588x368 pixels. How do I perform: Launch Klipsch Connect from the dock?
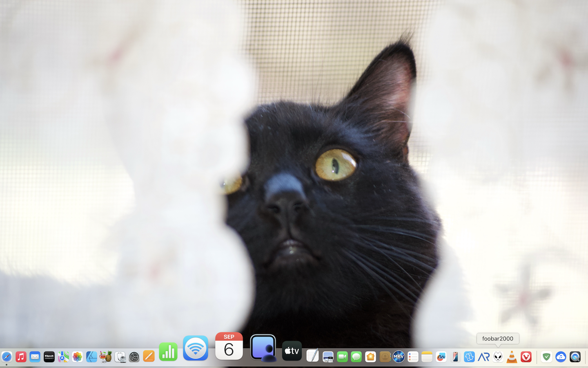pyautogui.click(x=49, y=357)
